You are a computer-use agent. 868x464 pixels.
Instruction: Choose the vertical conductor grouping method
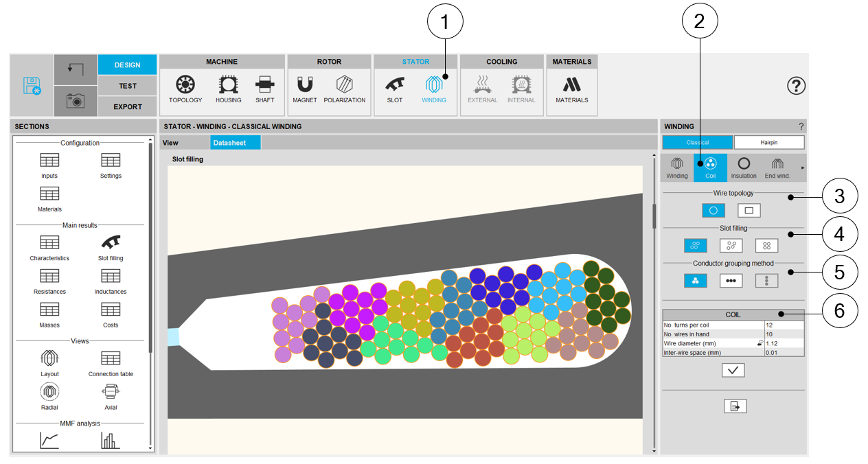pos(766,281)
